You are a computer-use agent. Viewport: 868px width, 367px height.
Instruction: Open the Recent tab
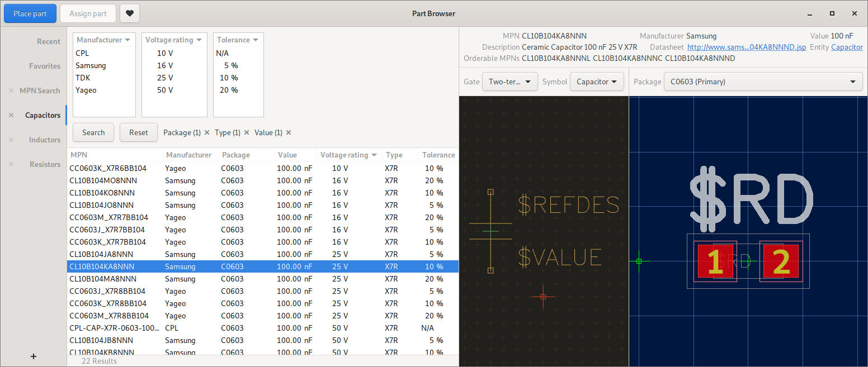(x=49, y=41)
